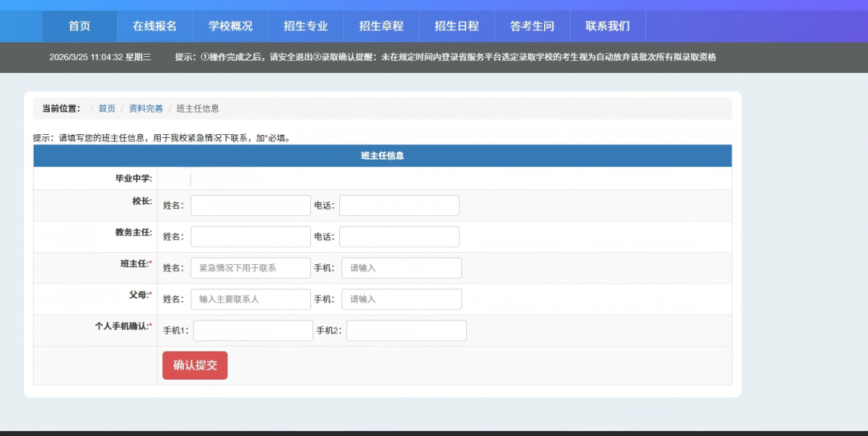
Task: Open the 首页 navigation tab
Action: pos(80,26)
